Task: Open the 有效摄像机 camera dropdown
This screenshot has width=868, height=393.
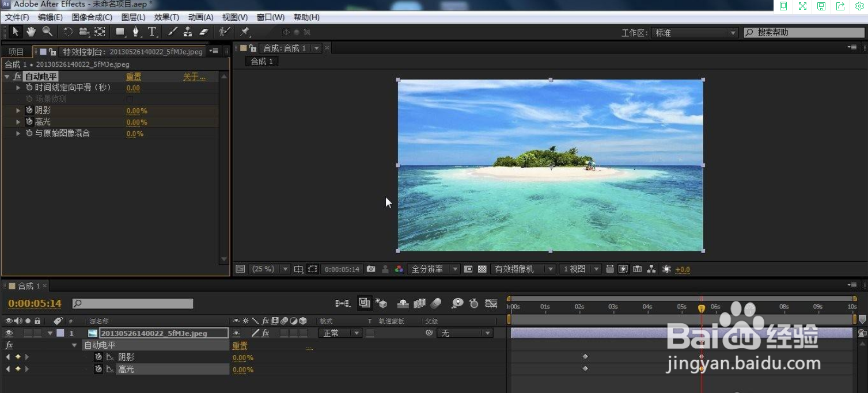Action: click(x=523, y=269)
